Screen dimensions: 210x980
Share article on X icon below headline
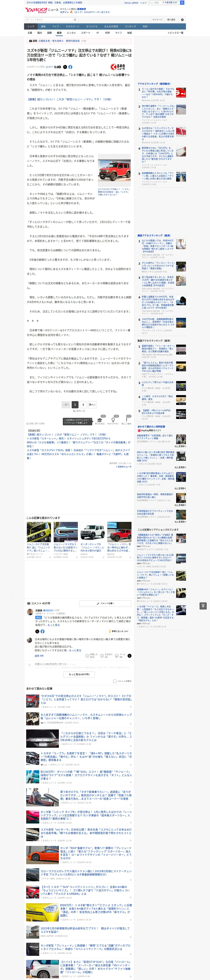(x=65, y=67)
